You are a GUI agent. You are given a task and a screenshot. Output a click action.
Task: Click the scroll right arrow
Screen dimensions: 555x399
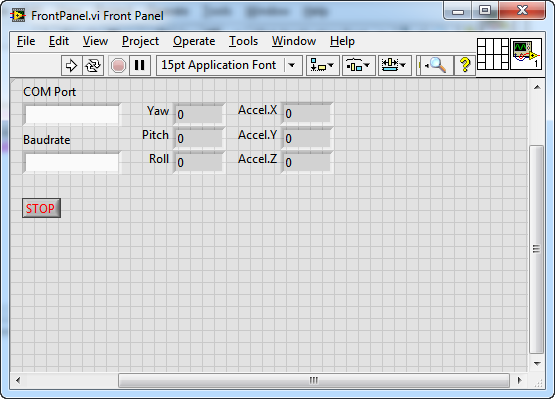(x=519, y=381)
